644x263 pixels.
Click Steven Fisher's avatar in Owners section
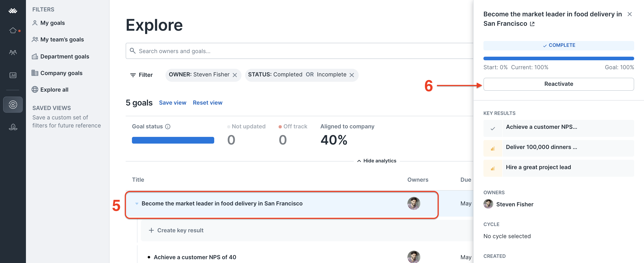tap(488, 204)
